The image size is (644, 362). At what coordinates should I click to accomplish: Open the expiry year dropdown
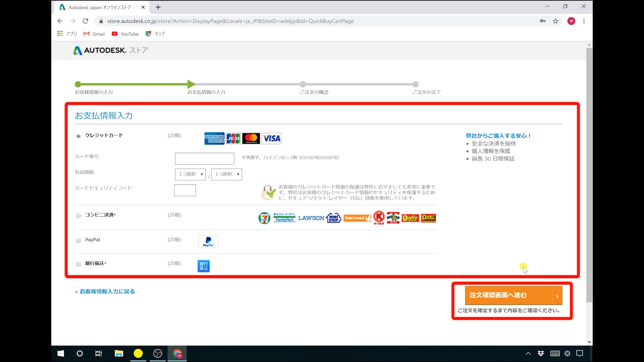click(x=227, y=174)
